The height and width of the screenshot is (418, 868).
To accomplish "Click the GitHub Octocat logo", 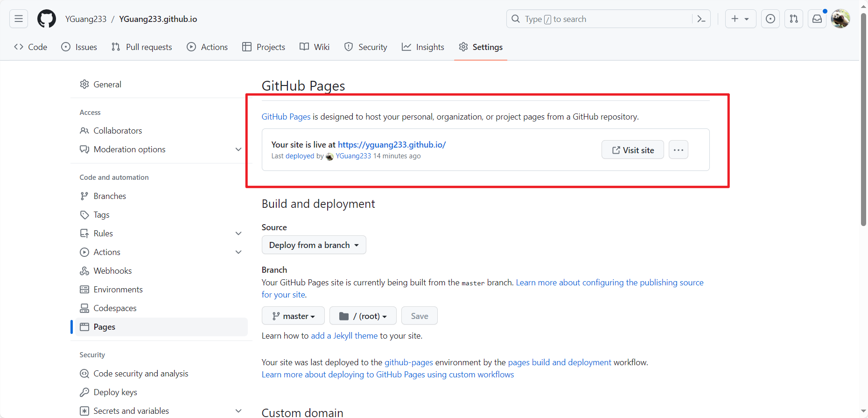I will click(x=47, y=19).
